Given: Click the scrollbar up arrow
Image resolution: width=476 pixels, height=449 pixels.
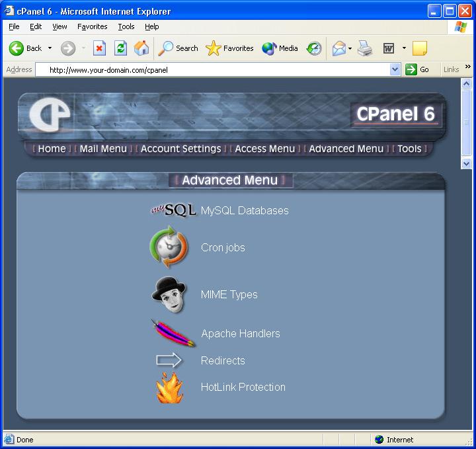Looking at the screenshot, I should click(x=466, y=83).
